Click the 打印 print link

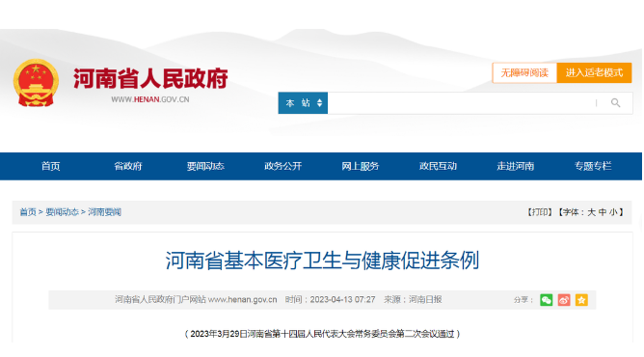[x=540, y=212]
